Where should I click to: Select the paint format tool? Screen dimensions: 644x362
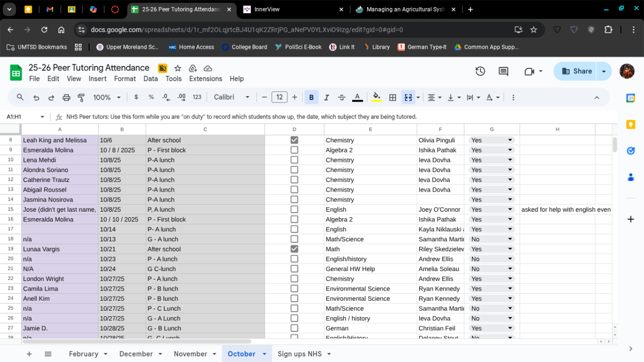pos(82,98)
